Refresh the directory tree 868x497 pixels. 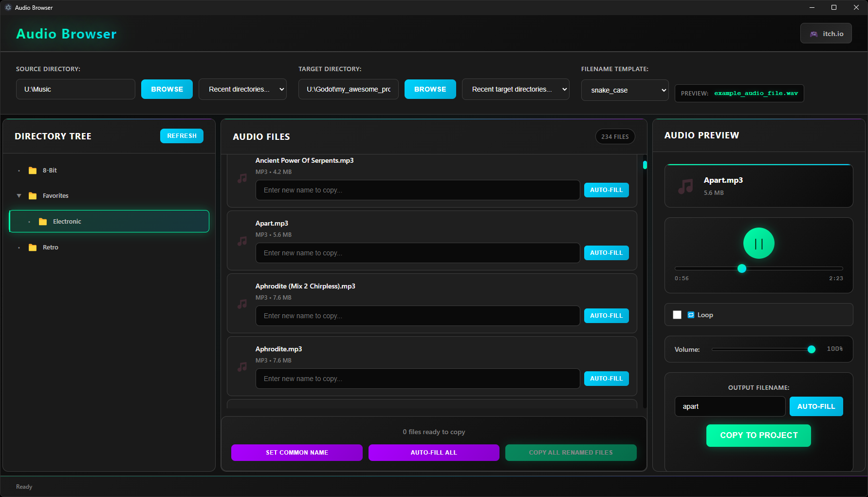tap(182, 136)
